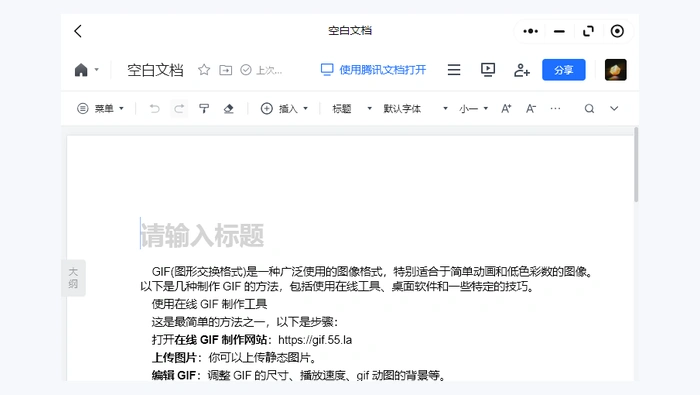700x395 pixels.
Task: Open the three-line outline menu icon
Action: pyautogui.click(x=454, y=70)
